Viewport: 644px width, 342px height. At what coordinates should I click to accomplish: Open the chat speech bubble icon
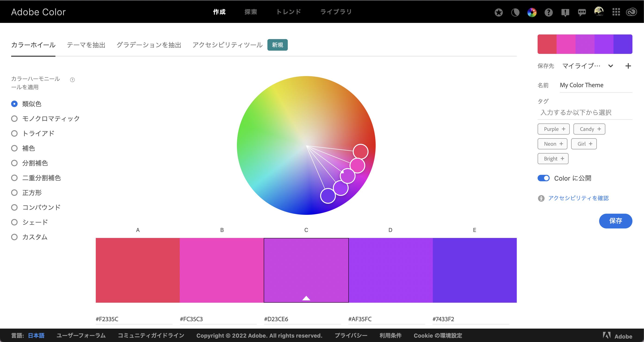pos(582,12)
